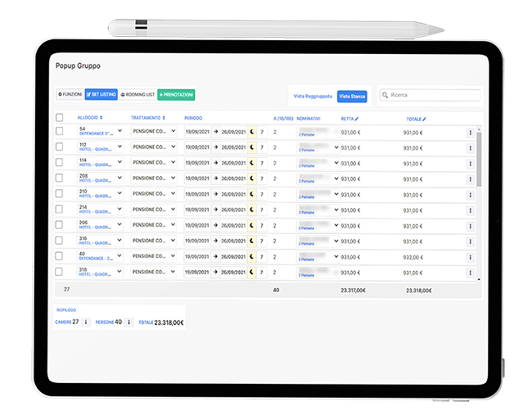Screen dimensions: 532x415
Task: Click the scrollbar up arrow of the table
Action: pyautogui.click(x=479, y=129)
